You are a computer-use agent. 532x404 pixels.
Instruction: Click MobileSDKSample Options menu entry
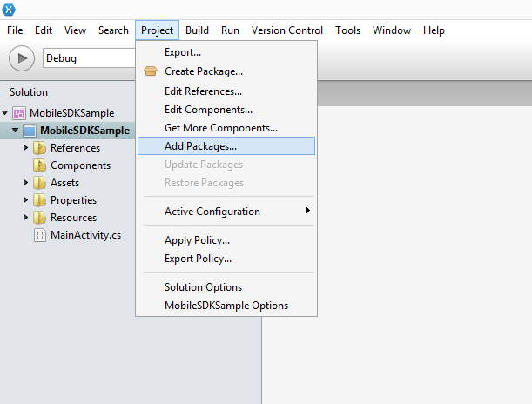point(226,306)
